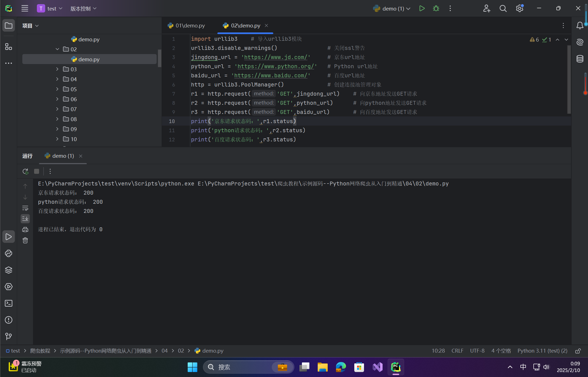The height and width of the screenshot is (377, 588).
Task: Toggle read-only lock in status bar
Action: click(x=578, y=351)
